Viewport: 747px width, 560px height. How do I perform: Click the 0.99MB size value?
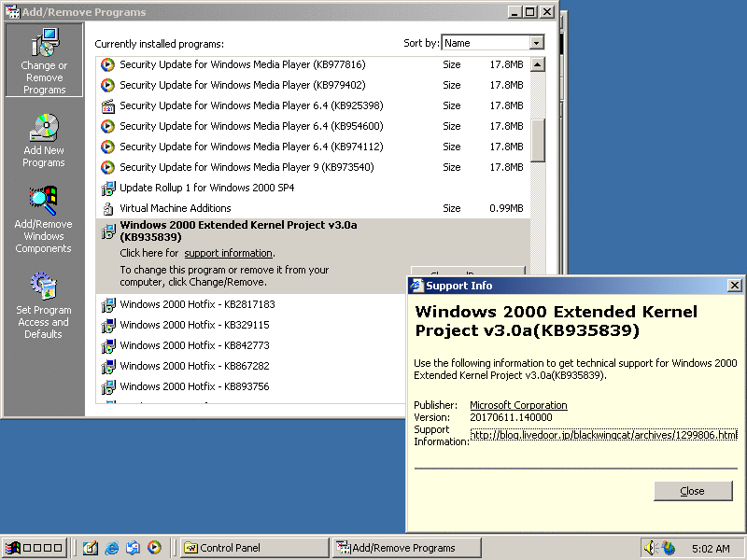[506, 208]
